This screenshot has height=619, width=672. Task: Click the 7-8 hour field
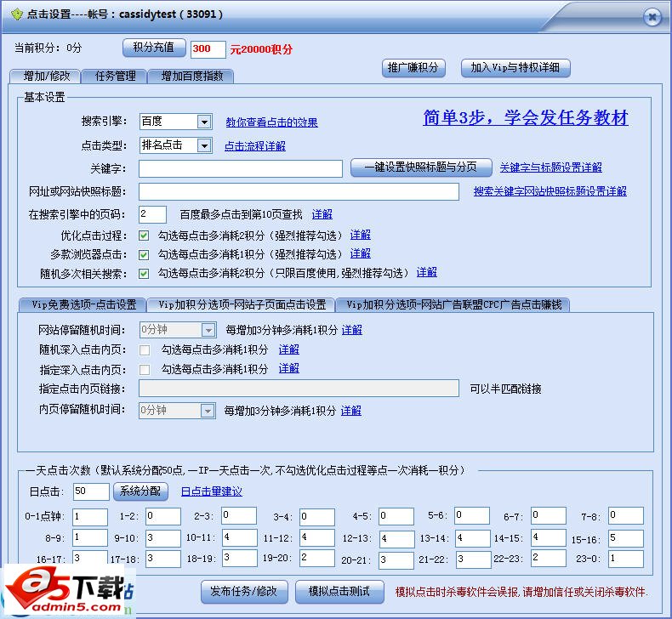(626, 516)
